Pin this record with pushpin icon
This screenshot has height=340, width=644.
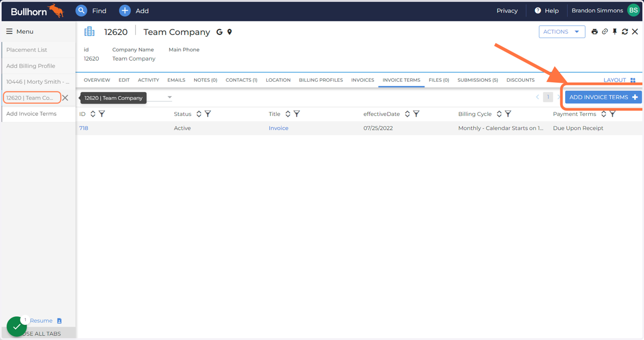(x=615, y=32)
